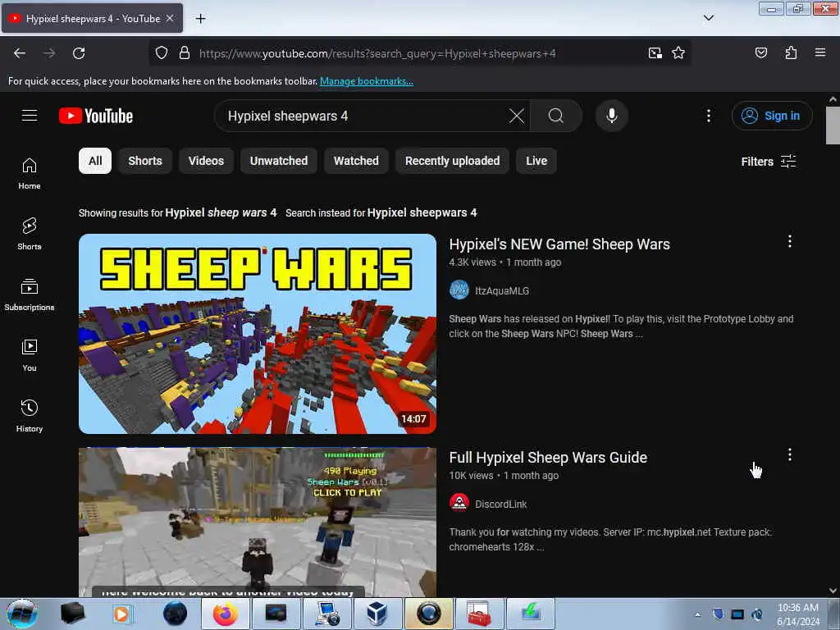Select the Videos filter chip
Screen dimensions: 840x630
(x=206, y=161)
